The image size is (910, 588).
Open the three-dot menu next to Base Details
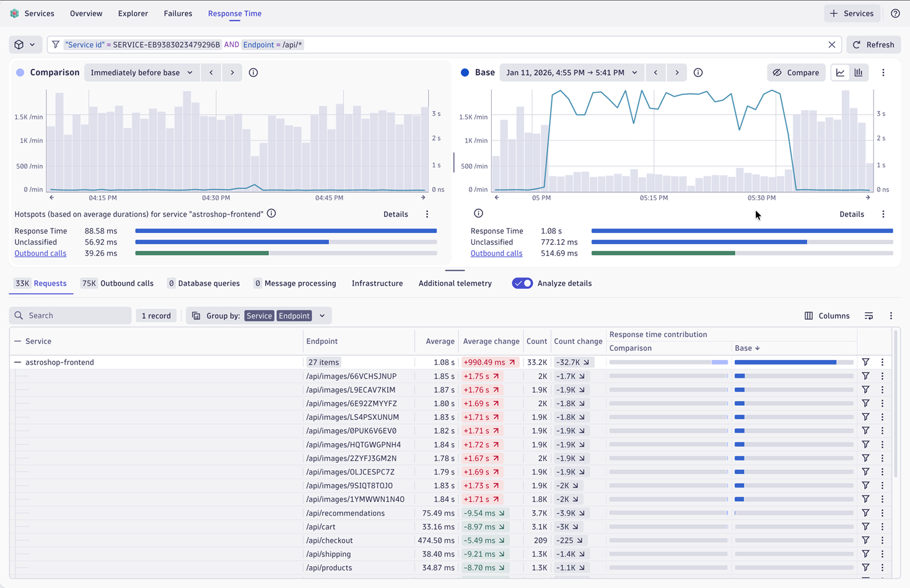(883, 214)
